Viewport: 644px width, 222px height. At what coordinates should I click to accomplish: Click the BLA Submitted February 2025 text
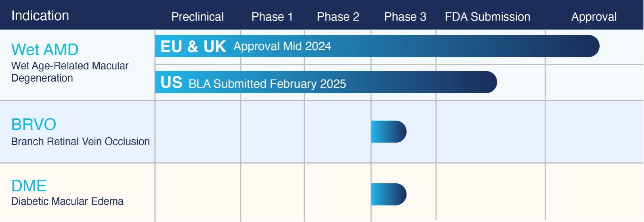(x=267, y=84)
